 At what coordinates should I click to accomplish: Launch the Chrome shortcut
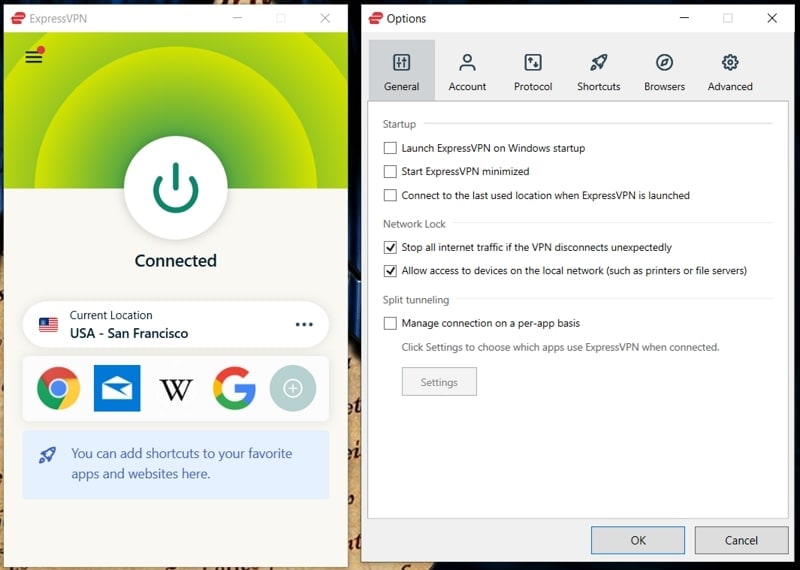tap(59, 388)
